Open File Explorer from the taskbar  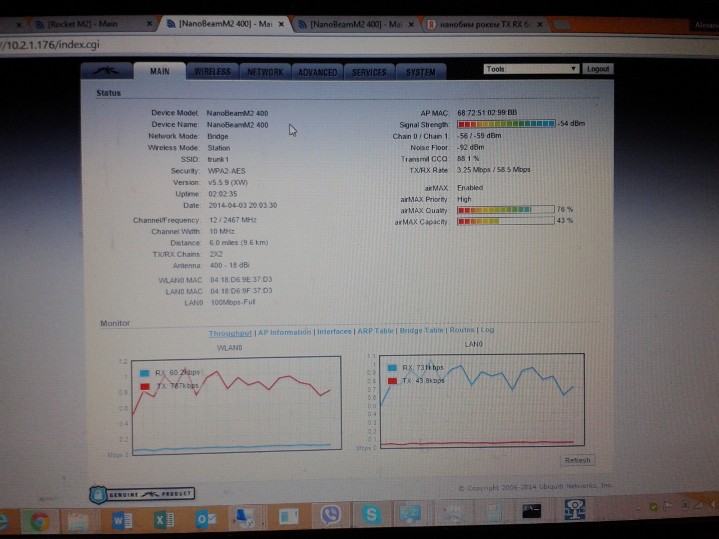(78, 521)
